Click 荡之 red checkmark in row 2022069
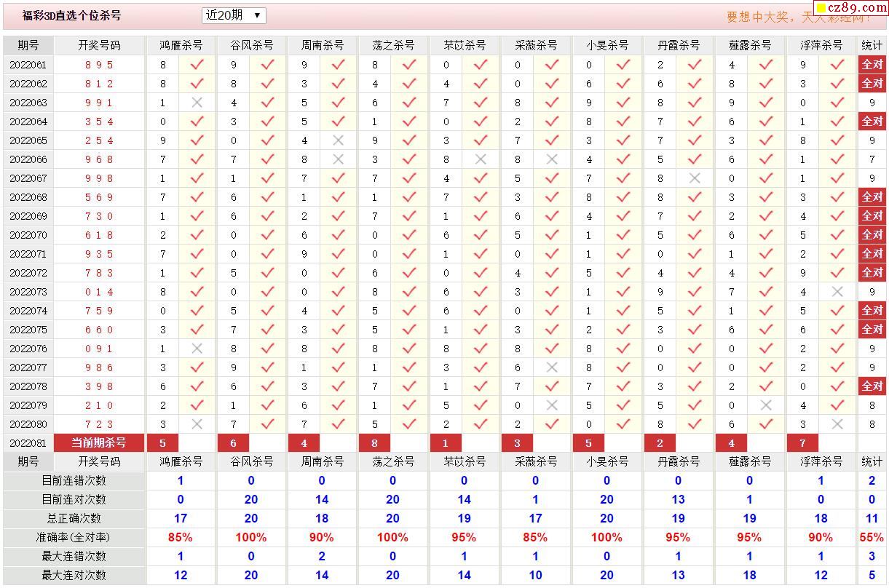 [x=409, y=216]
